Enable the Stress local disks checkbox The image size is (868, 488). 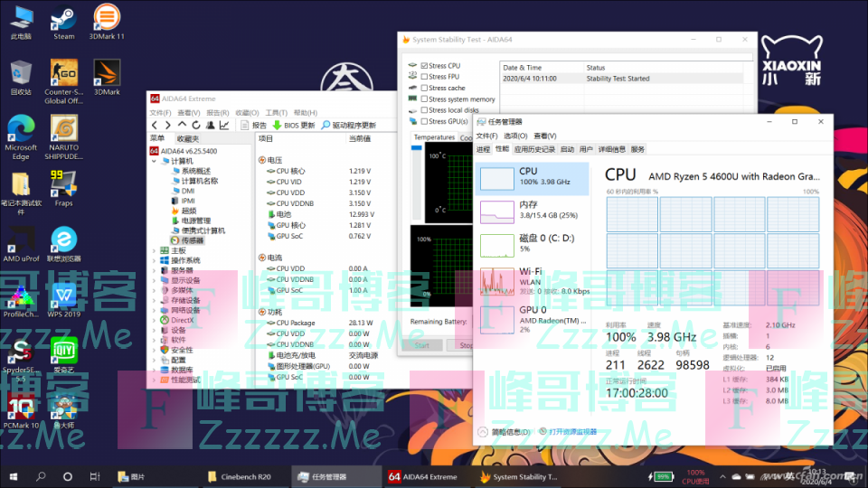[x=424, y=110]
